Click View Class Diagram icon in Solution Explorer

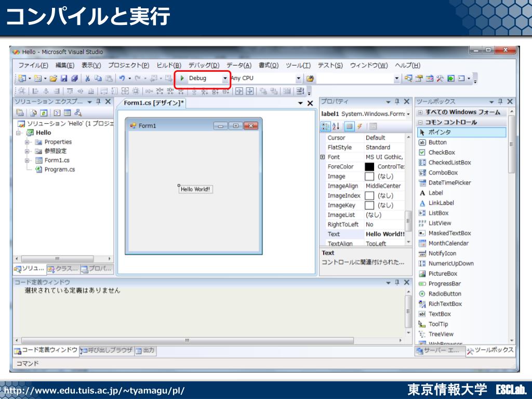click(x=78, y=113)
